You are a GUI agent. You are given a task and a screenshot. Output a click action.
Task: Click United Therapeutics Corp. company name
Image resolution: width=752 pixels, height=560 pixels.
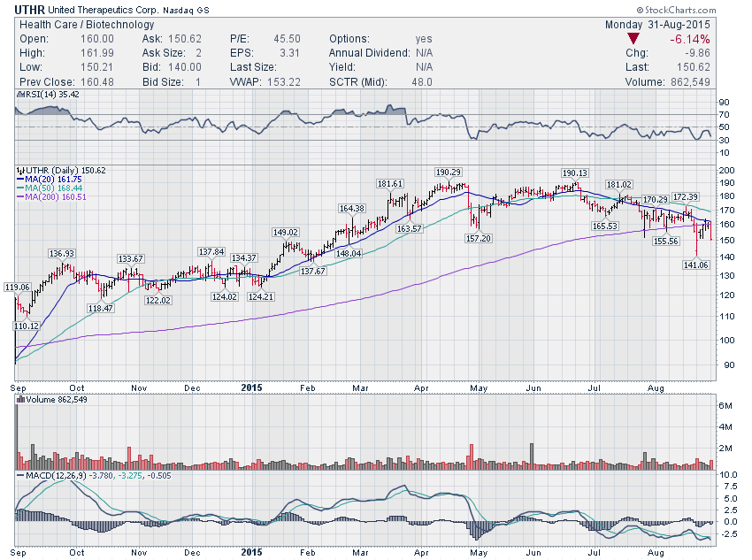pos(103,10)
